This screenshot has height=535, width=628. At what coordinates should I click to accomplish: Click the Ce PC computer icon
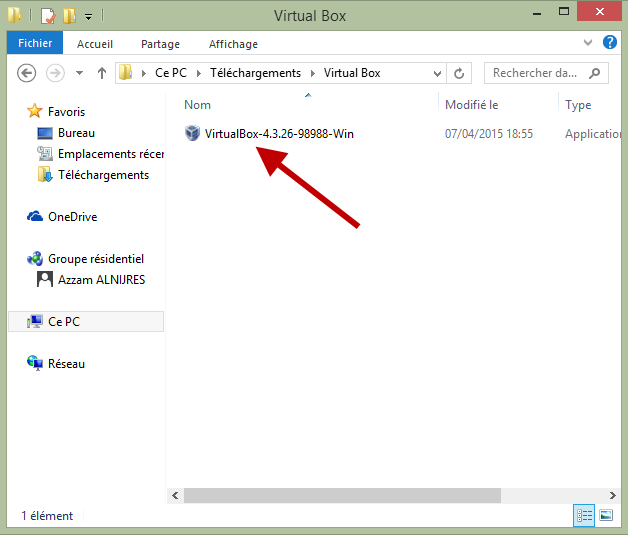click(x=35, y=321)
